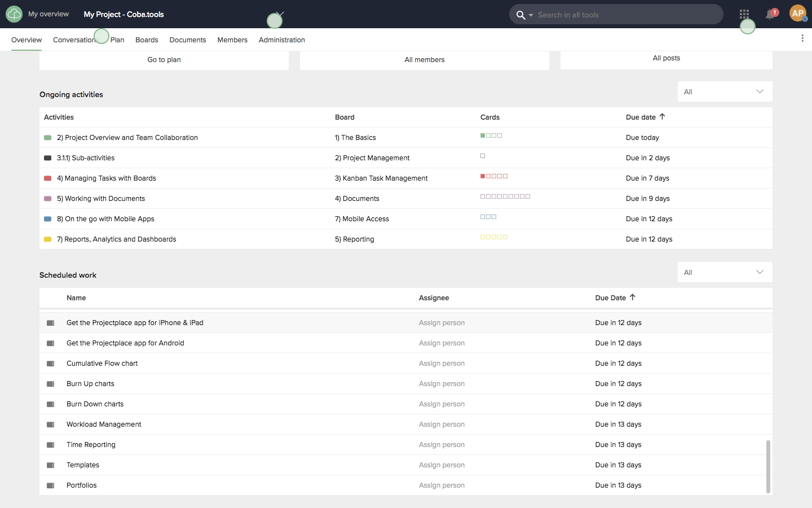Viewport: 812px width, 508px height.
Task: Click Assign person for Burn Up charts
Action: (x=442, y=384)
